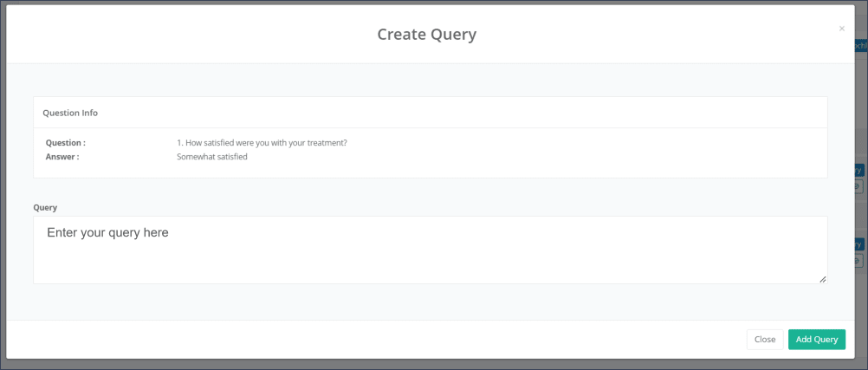Click the "Create Query" dialog title
This screenshot has width=868, height=370.
(x=426, y=35)
